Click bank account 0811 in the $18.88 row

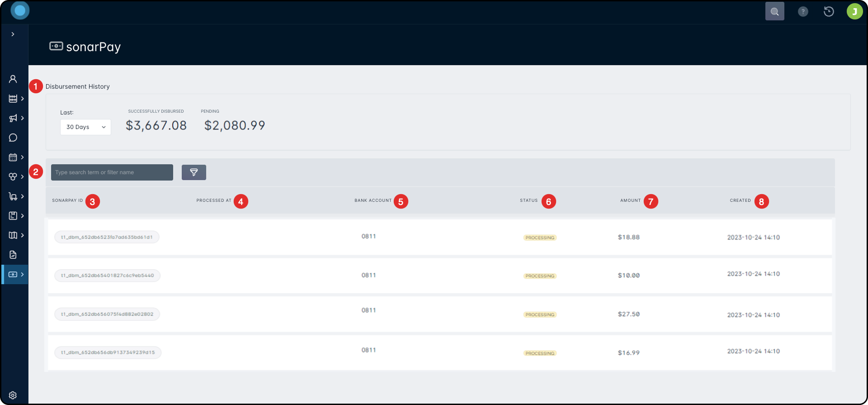368,236
